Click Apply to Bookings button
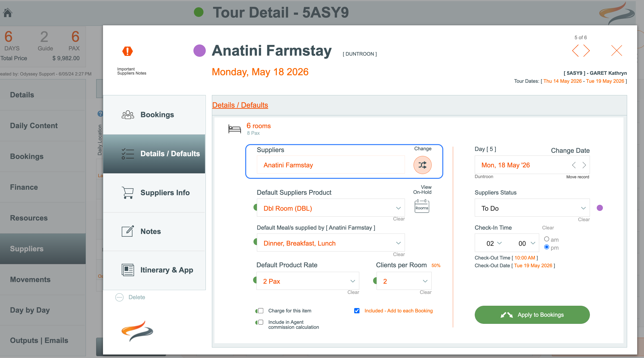Image resolution: width=644 pixels, height=358 pixels. click(x=532, y=314)
